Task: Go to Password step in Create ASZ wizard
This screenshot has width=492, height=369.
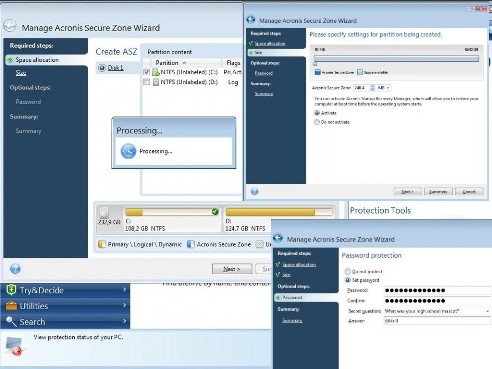Action: (28, 102)
